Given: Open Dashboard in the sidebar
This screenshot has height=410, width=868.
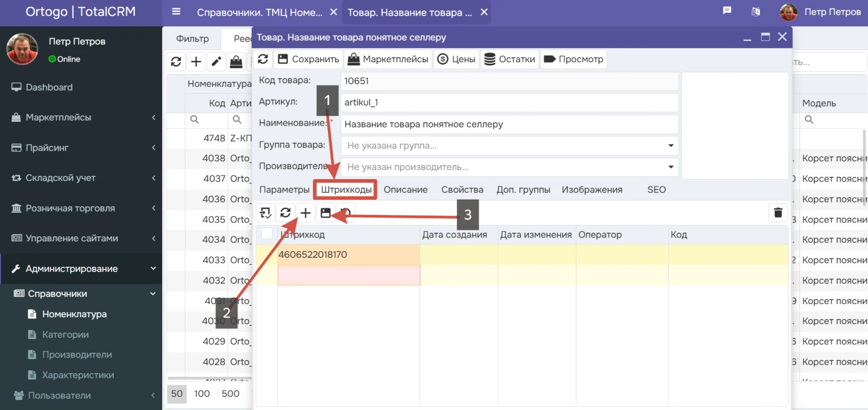Looking at the screenshot, I should (x=81, y=87).
